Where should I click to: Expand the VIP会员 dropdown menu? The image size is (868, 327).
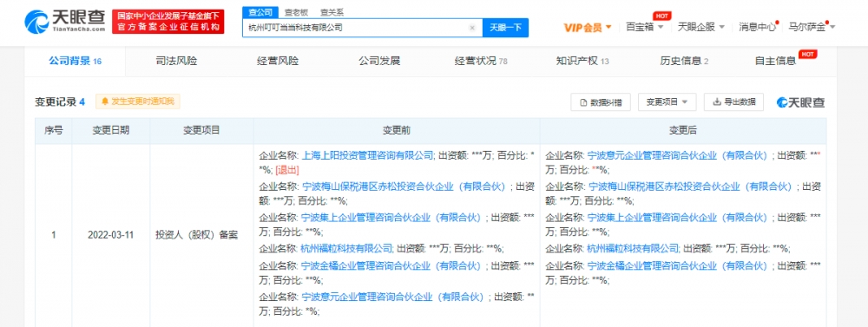point(588,27)
